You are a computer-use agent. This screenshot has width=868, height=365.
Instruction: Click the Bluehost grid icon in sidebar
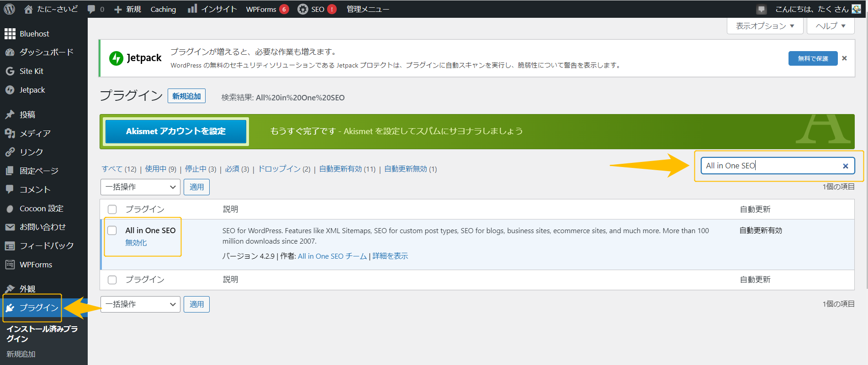(x=10, y=34)
